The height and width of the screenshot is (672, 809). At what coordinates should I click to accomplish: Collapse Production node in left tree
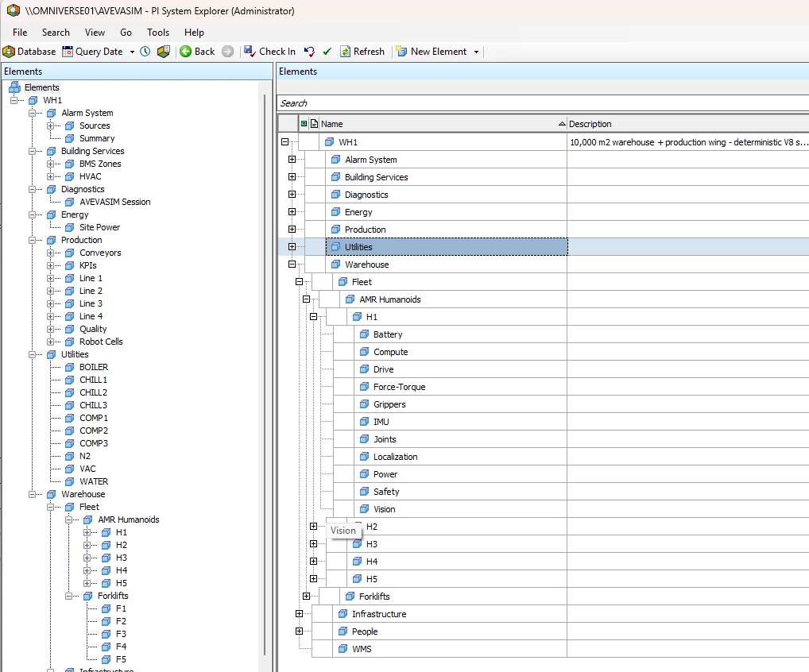click(32, 241)
